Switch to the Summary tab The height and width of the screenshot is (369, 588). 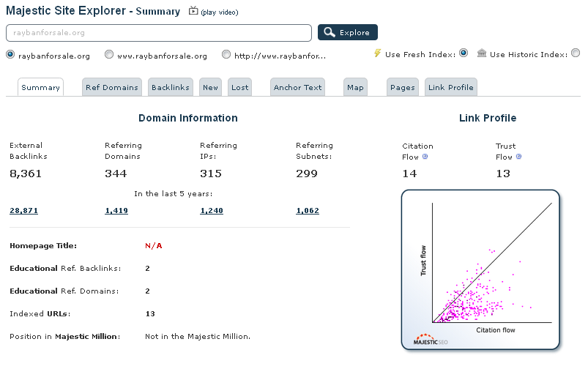(x=40, y=87)
